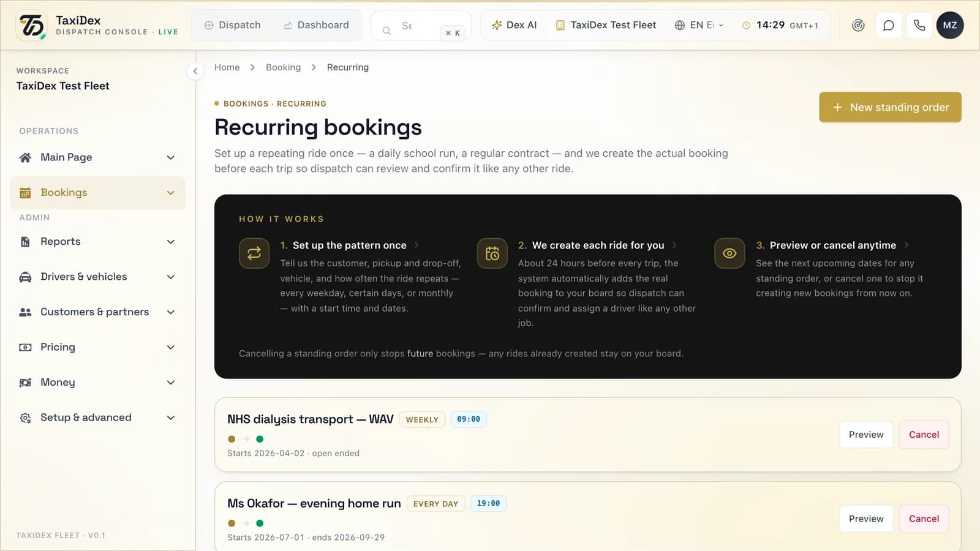Click the Pricing banknote icon
980x551 pixels.
coord(25,347)
